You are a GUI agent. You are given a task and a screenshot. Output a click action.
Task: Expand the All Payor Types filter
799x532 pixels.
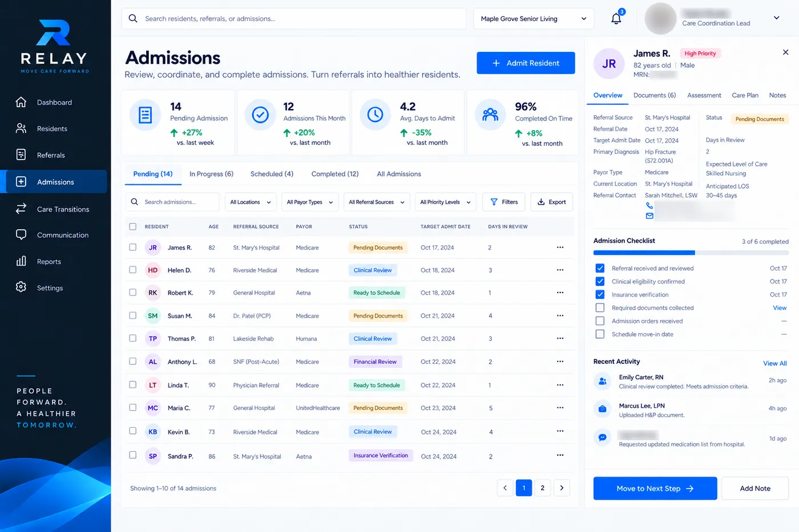[310, 202]
